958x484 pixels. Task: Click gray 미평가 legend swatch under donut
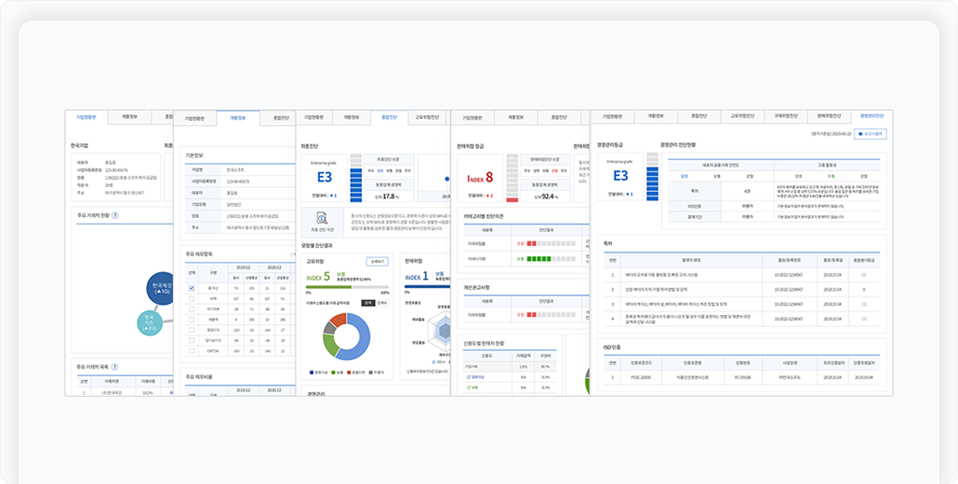click(370, 372)
